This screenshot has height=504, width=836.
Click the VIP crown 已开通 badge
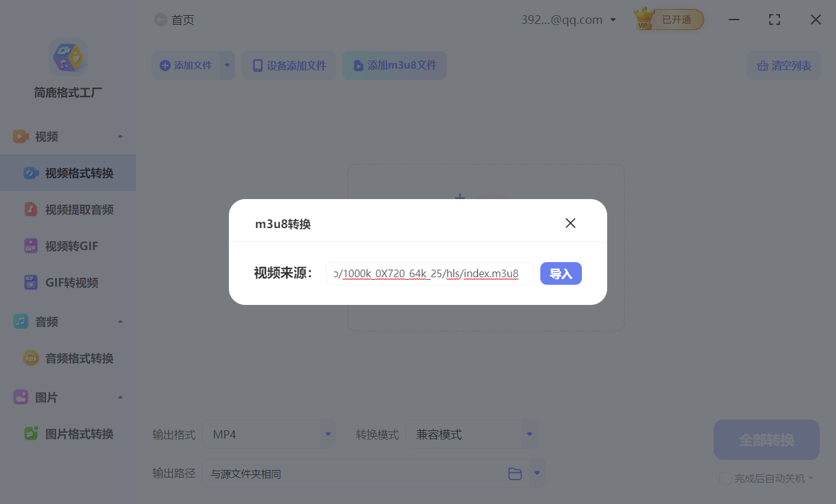[x=669, y=20]
